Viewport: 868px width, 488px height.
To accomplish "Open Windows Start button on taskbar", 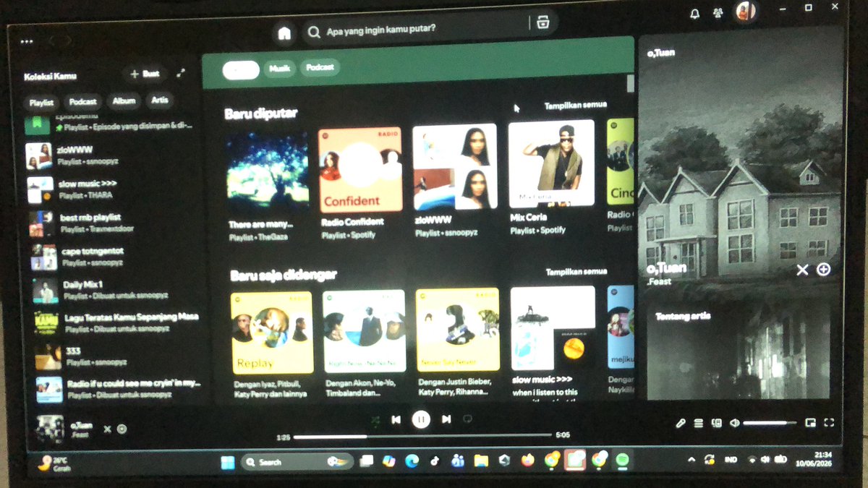I will click(228, 462).
